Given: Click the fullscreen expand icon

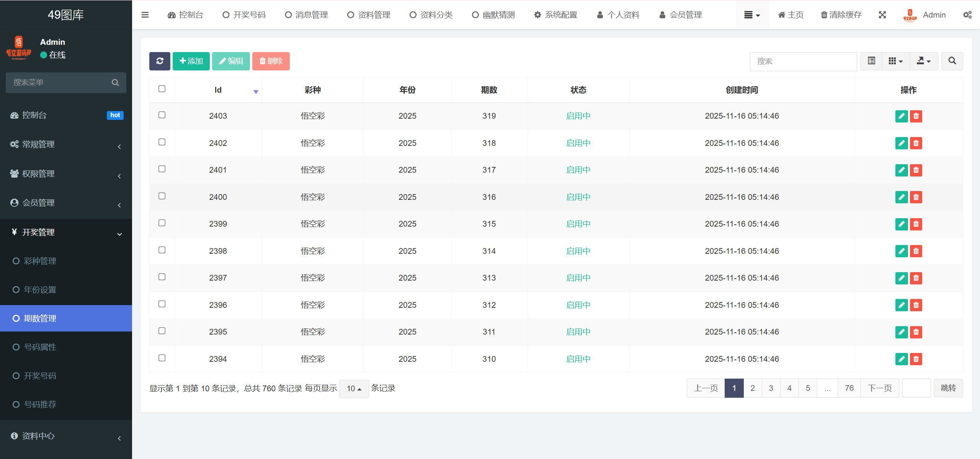Looking at the screenshot, I should coord(882,15).
